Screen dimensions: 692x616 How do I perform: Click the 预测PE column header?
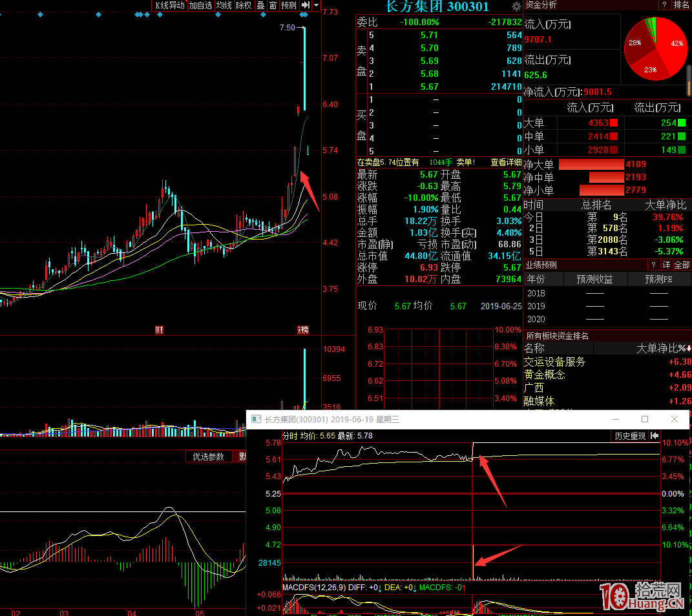658,279
